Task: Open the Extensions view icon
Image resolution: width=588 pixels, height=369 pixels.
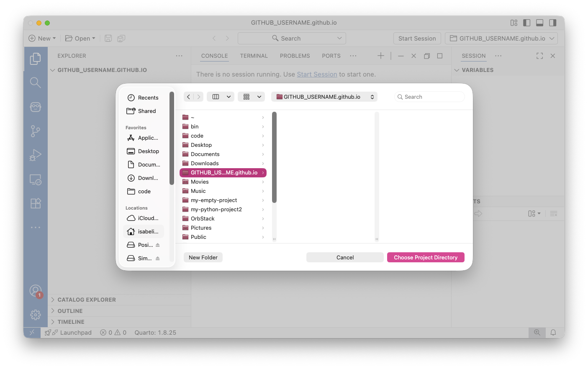Action: tap(36, 203)
